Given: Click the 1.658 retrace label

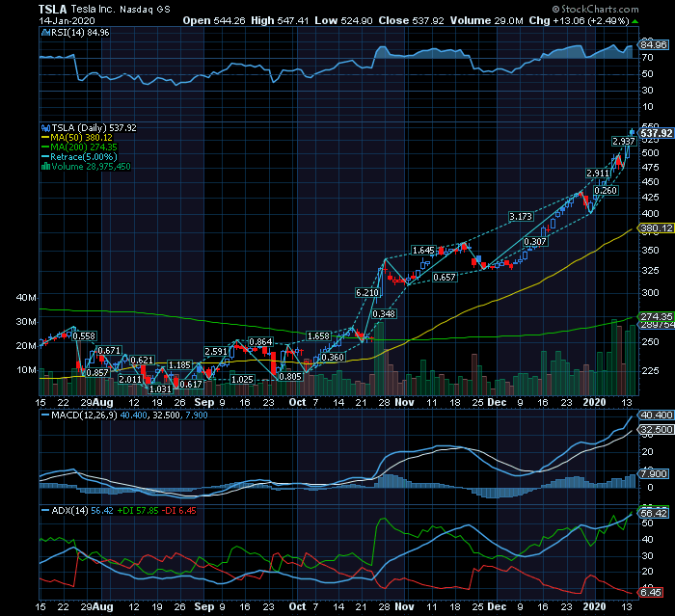Looking at the screenshot, I should click(x=318, y=336).
